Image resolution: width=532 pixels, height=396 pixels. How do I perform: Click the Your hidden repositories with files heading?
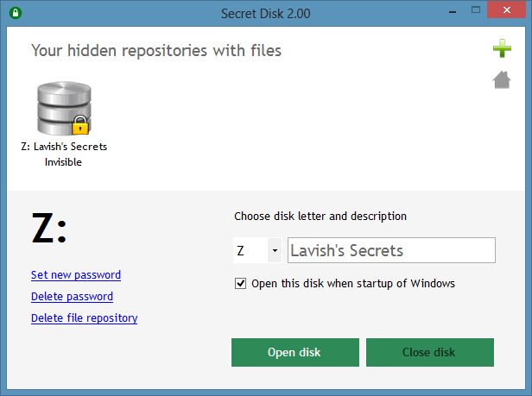(x=156, y=51)
